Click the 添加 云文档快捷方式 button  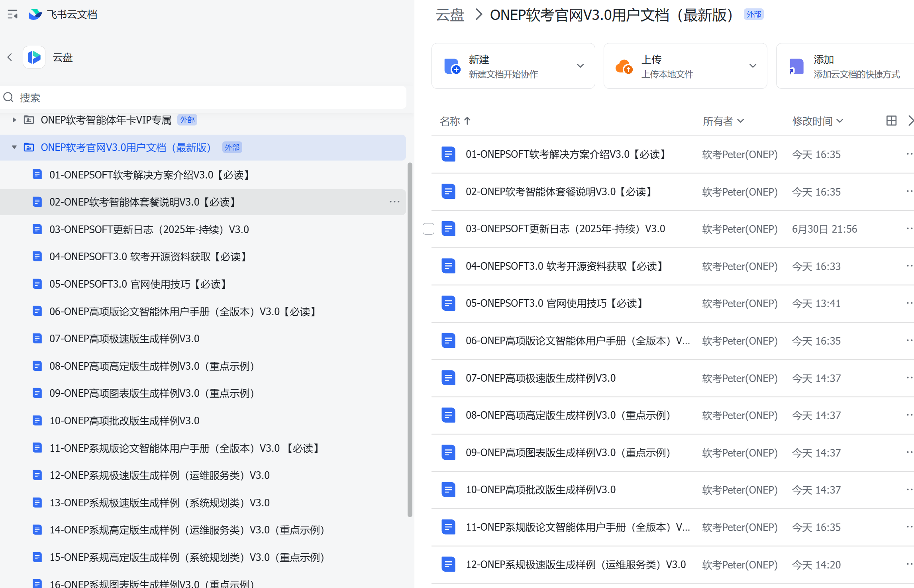coord(845,66)
